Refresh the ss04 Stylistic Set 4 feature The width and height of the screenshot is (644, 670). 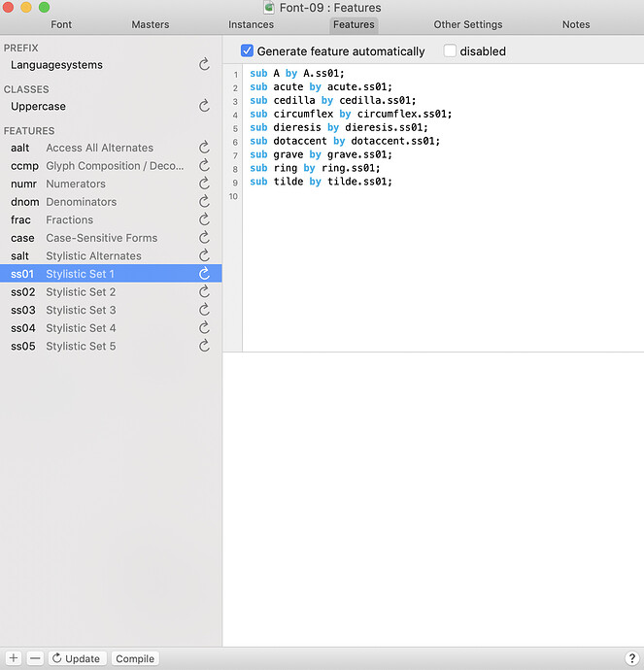(x=204, y=328)
